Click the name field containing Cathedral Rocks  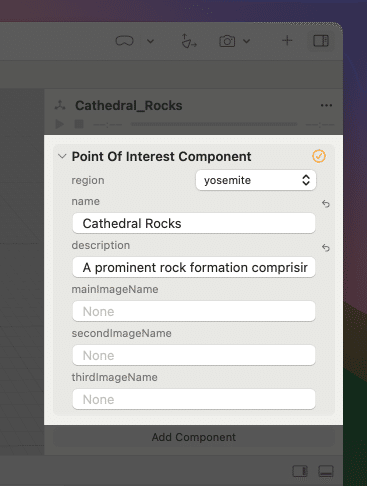coord(194,223)
